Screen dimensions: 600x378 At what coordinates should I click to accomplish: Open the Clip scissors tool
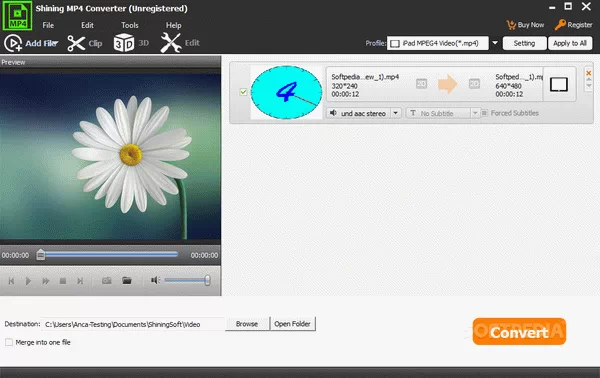tap(85, 43)
